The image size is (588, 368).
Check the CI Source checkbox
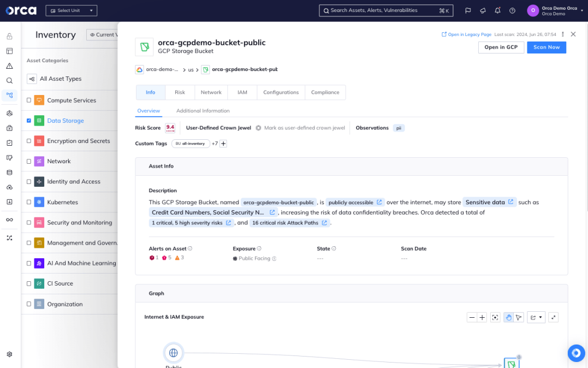click(x=29, y=283)
